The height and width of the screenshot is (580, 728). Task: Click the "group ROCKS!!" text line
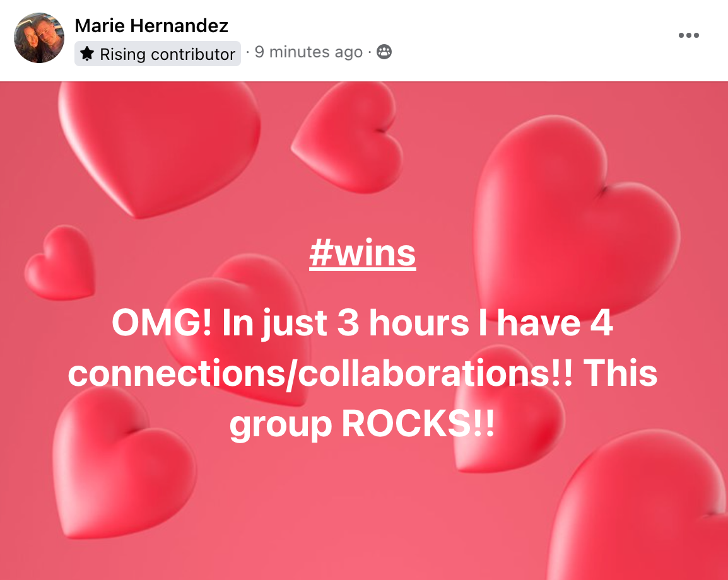point(362,424)
